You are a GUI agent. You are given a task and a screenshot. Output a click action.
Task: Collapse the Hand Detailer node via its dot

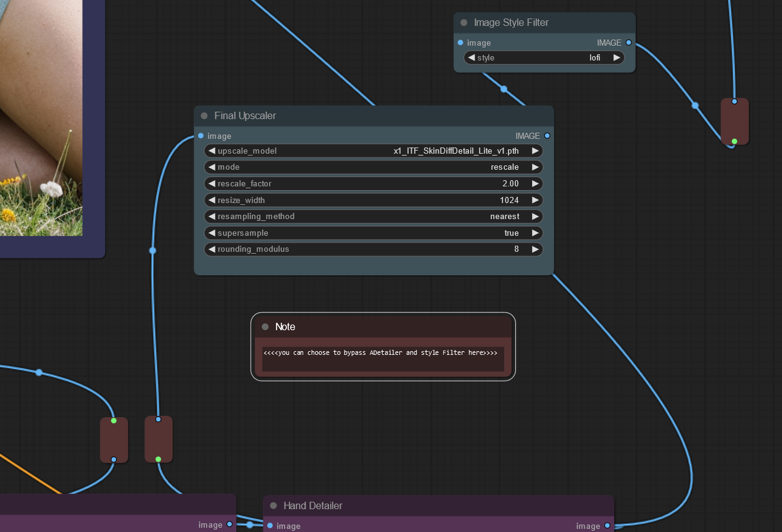[x=273, y=505]
